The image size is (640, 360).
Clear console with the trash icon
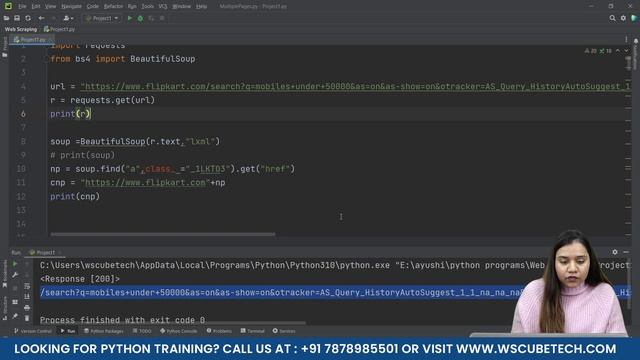coord(27,318)
